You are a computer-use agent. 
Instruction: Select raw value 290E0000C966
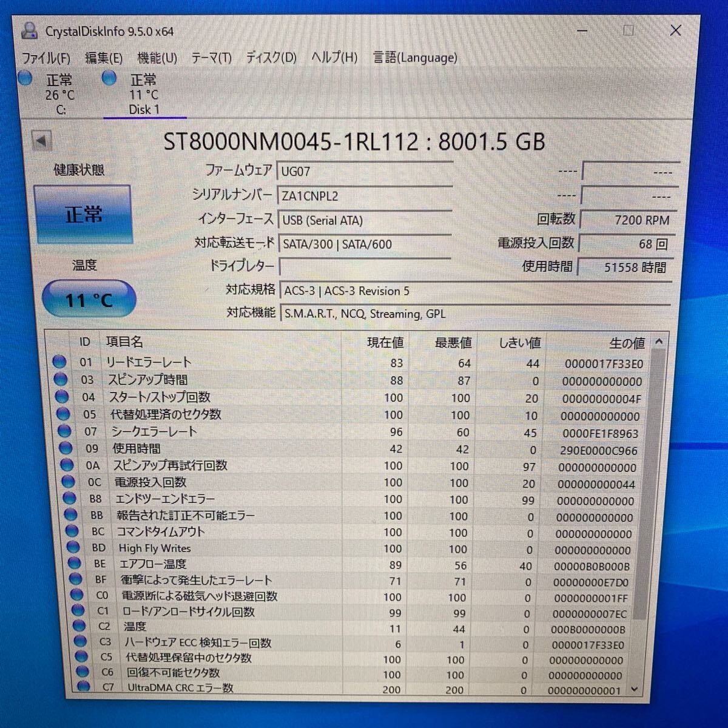(599, 451)
